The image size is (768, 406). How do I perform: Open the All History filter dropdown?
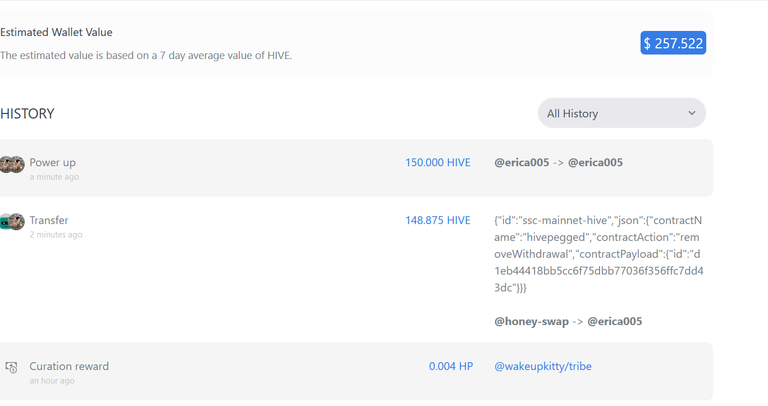(x=622, y=113)
